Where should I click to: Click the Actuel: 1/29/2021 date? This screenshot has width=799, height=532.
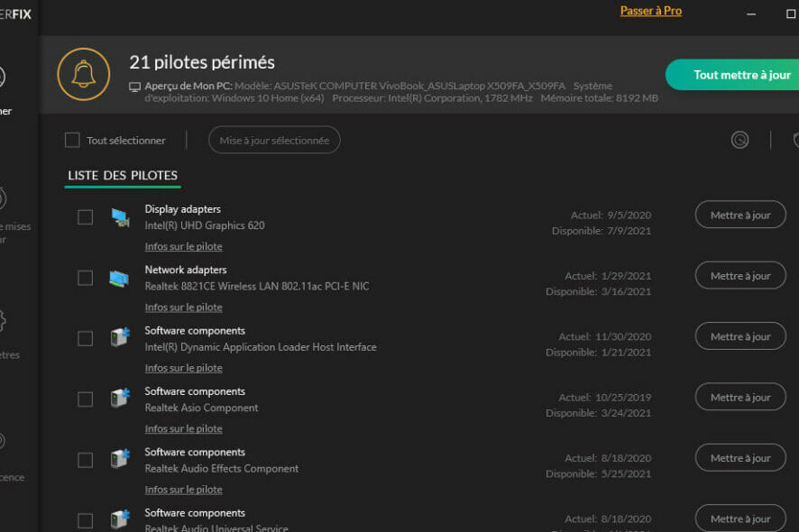tap(608, 276)
